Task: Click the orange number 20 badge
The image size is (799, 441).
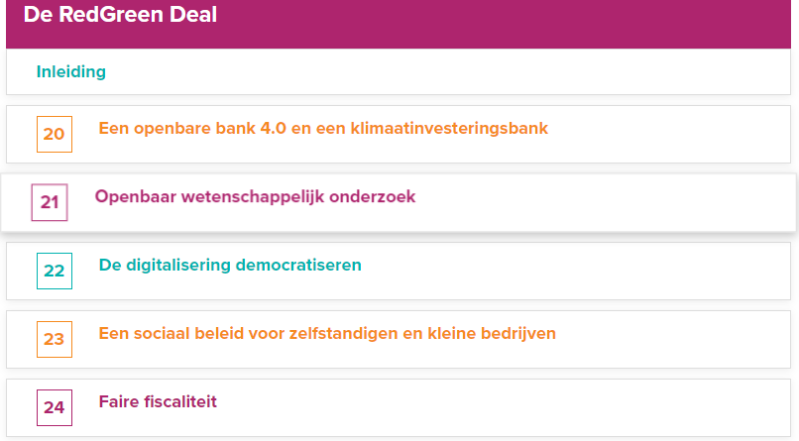Action: 54,134
